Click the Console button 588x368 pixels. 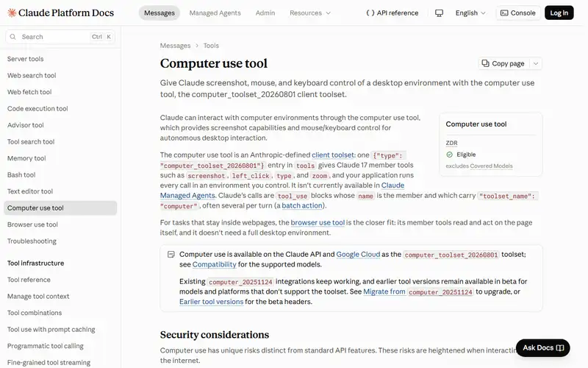tap(518, 13)
